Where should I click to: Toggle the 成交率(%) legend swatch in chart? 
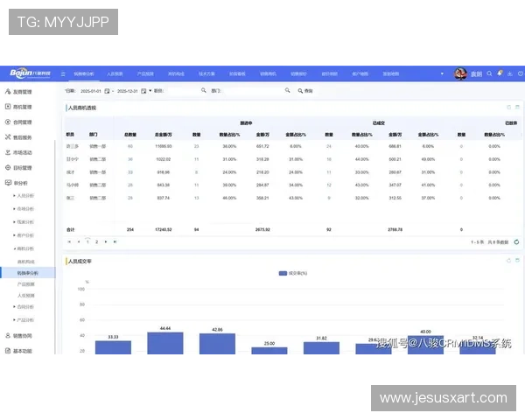coord(282,273)
